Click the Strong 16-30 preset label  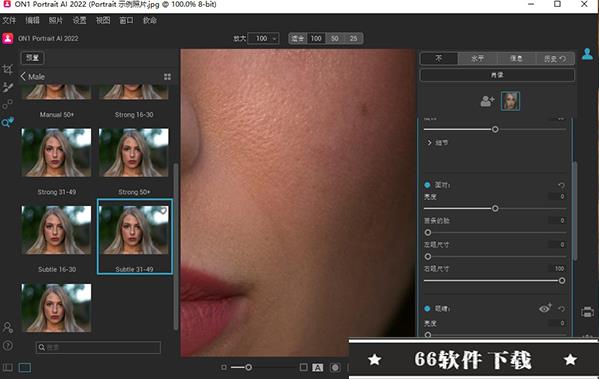pyautogui.click(x=134, y=115)
